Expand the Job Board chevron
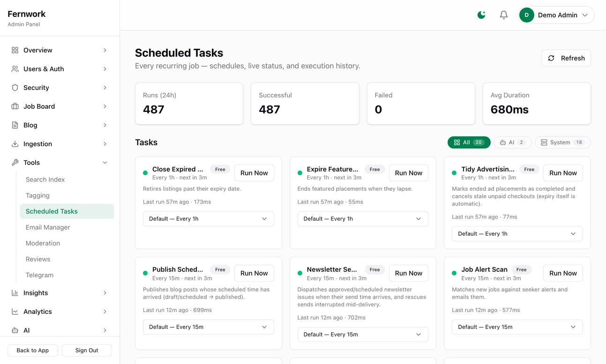606x364 pixels. click(105, 106)
